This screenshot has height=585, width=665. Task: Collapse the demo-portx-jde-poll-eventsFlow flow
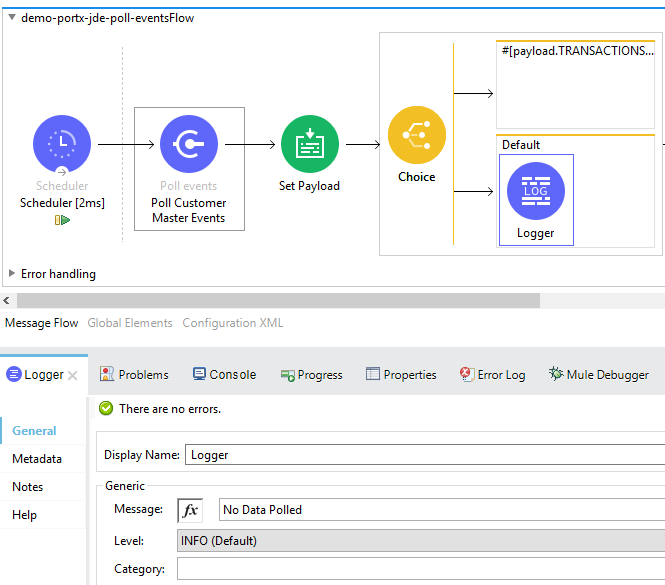(x=12, y=17)
